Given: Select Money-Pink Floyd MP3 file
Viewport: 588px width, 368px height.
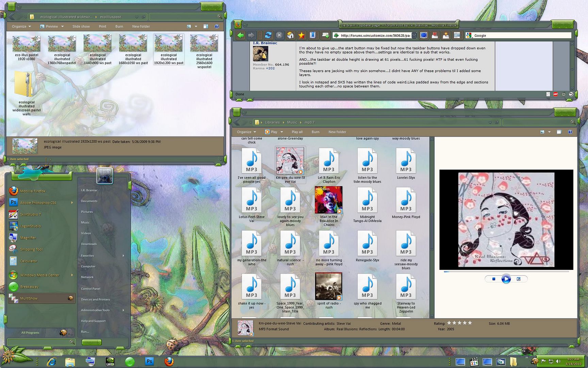Looking at the screenshot, I should [x=406, y=203].
